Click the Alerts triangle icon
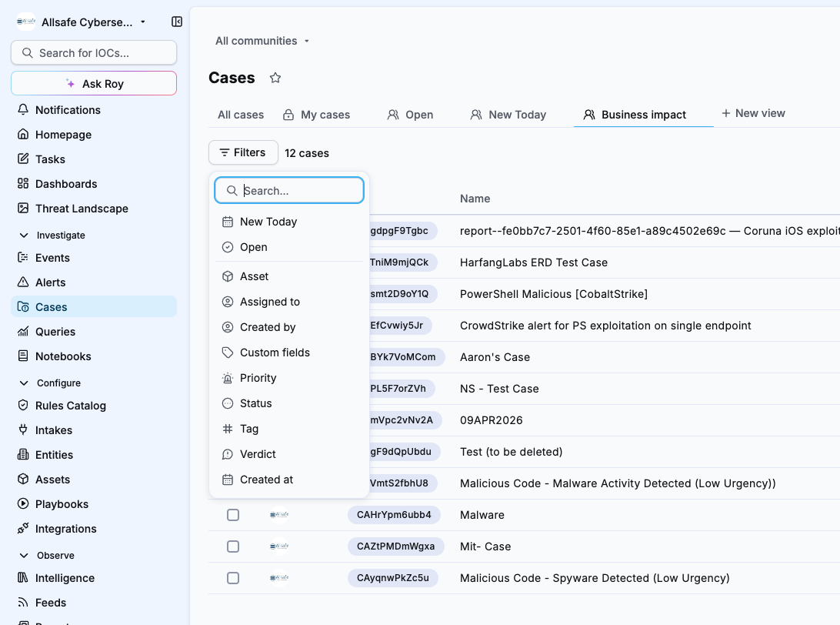This screenshot has height=625, width=840. coord(23,282)
